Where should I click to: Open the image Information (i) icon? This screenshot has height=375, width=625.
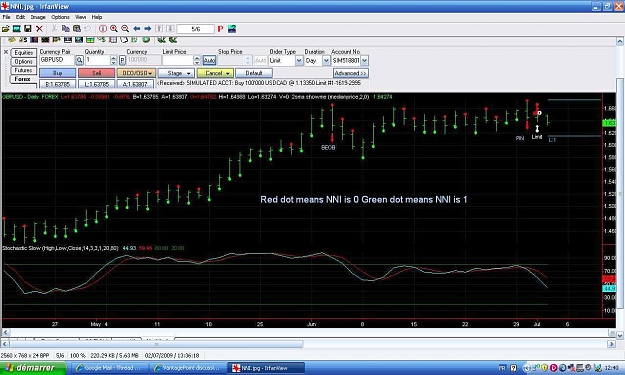pyautogui.click(x=103, y=29)
